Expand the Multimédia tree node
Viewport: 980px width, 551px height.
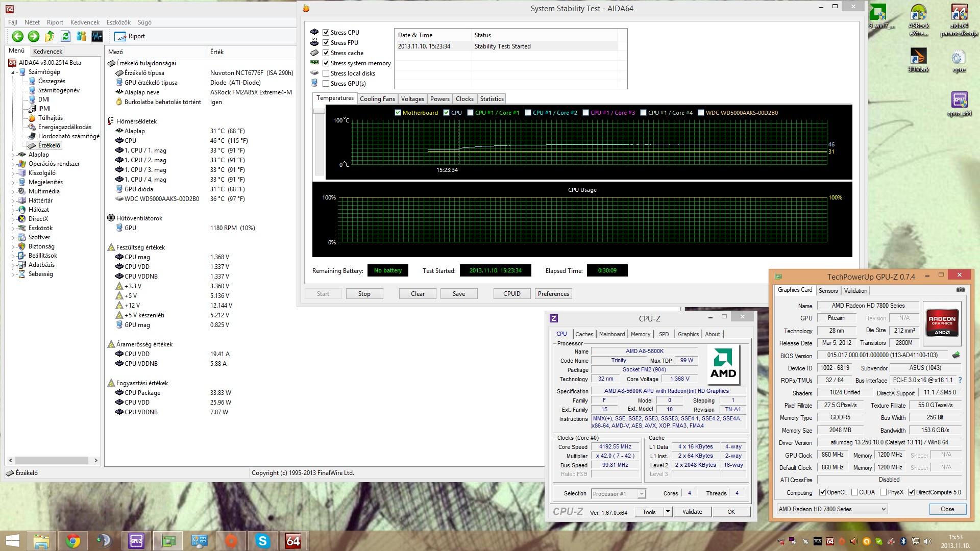pyautogui.click(x=13, y=191)
